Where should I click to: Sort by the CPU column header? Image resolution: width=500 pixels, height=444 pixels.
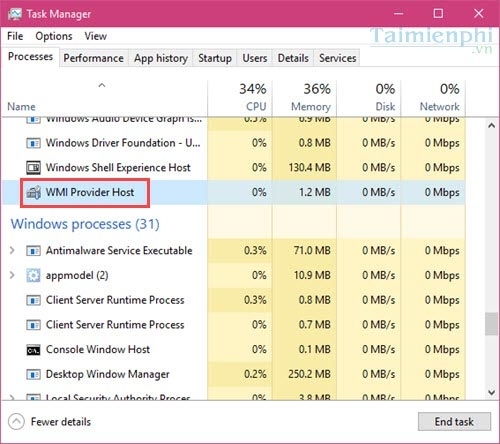[x=240, y=98]
